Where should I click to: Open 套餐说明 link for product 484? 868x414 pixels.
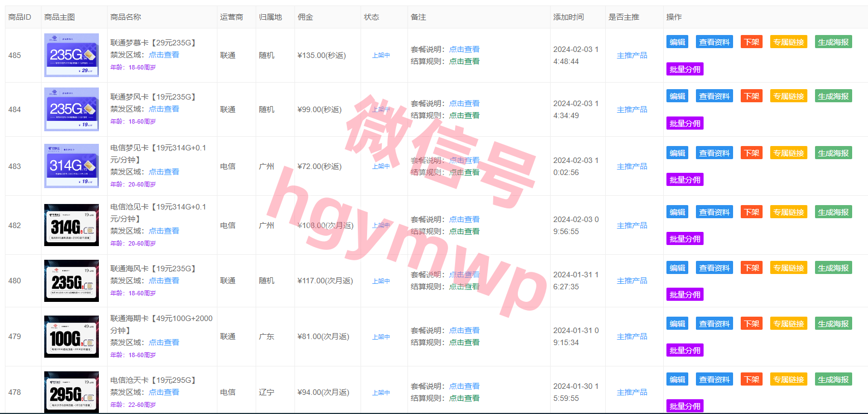(x=464, y=103)
